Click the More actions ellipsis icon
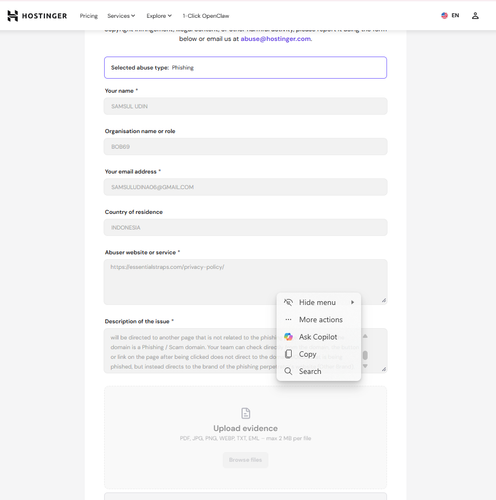The width and height of the screenshot is (496, 500). coord(288,320)
